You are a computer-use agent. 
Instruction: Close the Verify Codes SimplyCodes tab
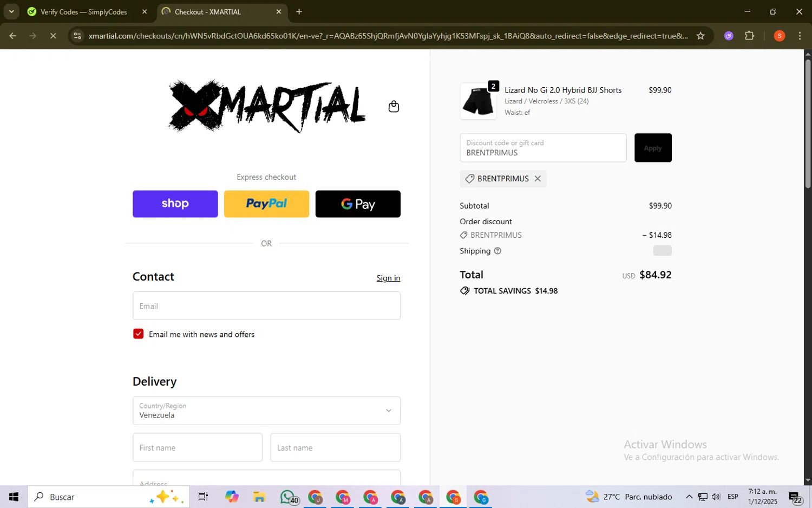click(145, 11)
